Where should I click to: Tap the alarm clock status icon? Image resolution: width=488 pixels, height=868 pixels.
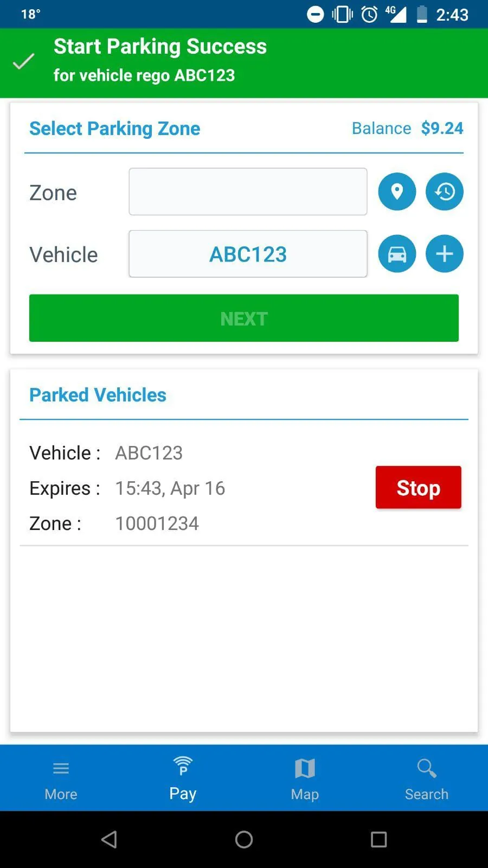tap(369, 14)
